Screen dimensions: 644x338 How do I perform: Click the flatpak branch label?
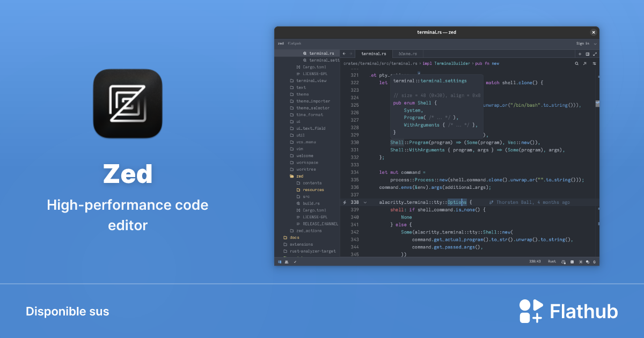pyautogui.click(x=294, y=43)
